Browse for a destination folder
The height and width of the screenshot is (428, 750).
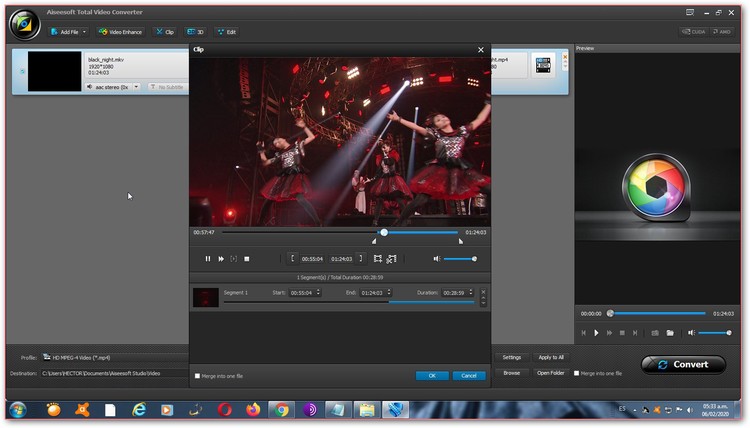[x=512, y=373]
